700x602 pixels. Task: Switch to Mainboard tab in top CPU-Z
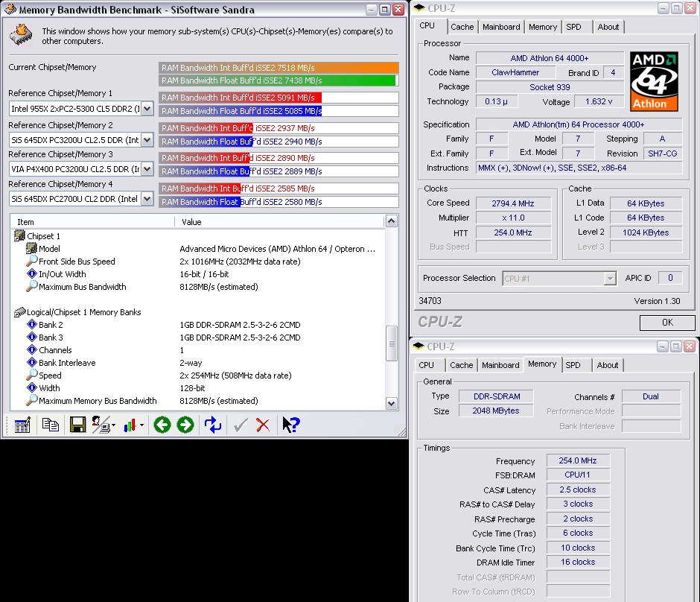501,27
